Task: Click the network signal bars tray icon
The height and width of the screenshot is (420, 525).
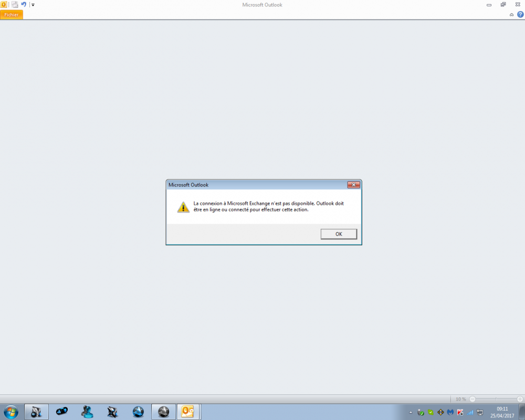Action: [470, 412]
